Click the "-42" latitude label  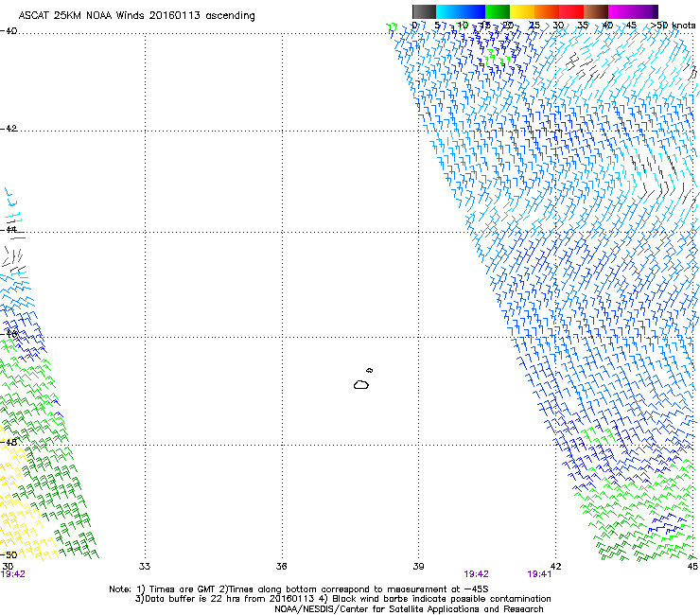(x=9, y=129)
